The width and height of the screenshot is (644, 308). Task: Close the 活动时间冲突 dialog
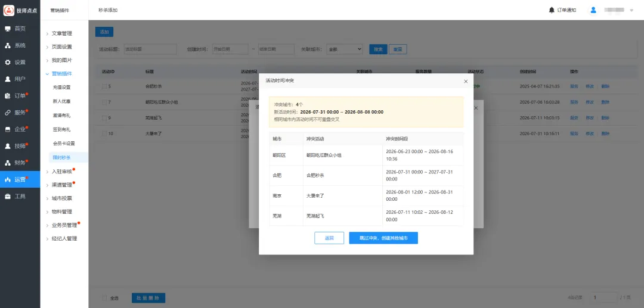click(x=466, y=81)
